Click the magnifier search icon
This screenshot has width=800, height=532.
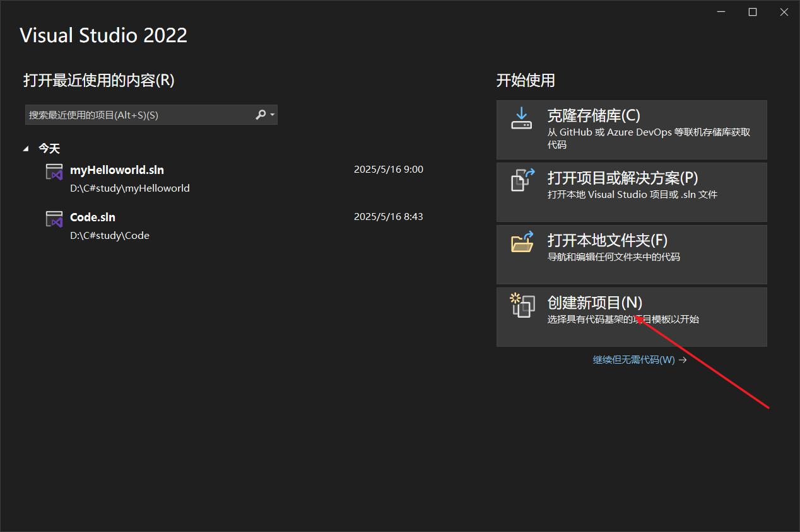click(x=261, y=115)
